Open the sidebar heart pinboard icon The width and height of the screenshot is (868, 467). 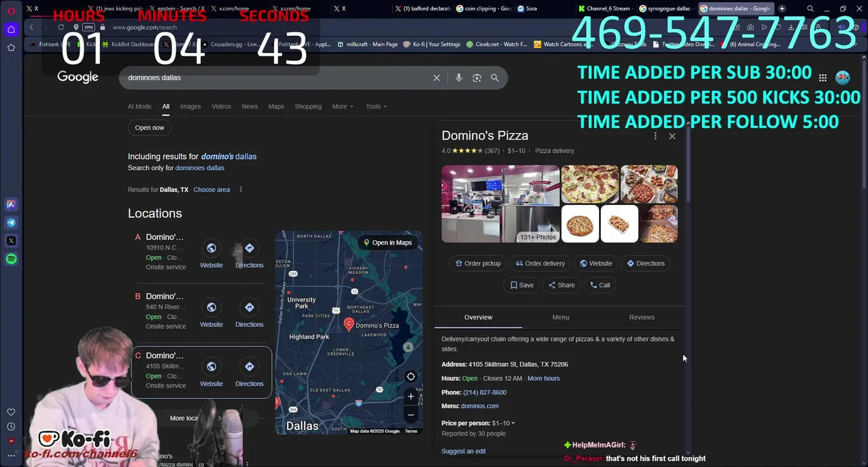pos(11,412)
